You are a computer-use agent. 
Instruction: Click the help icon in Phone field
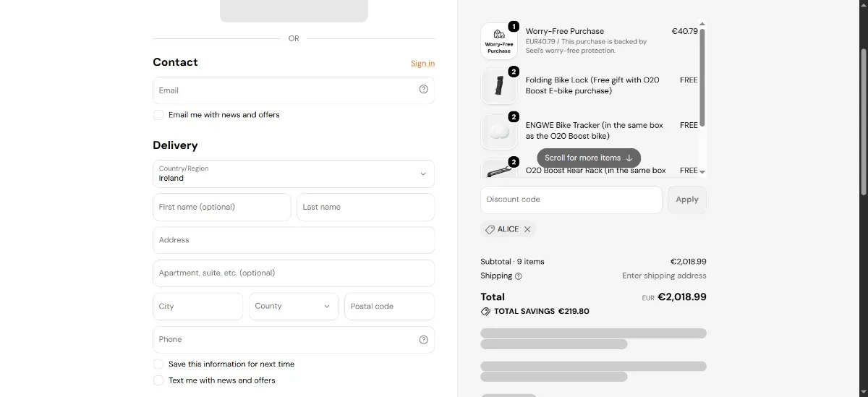point(424,340)
